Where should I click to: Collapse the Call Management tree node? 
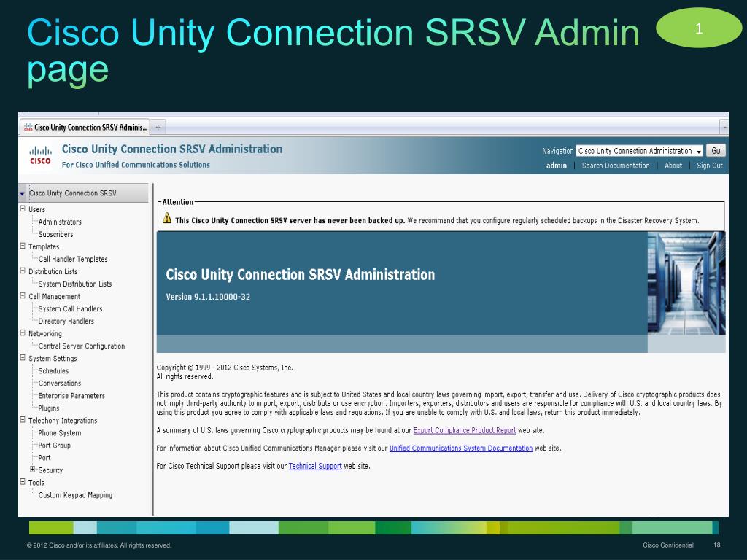[x=23, y=295]
